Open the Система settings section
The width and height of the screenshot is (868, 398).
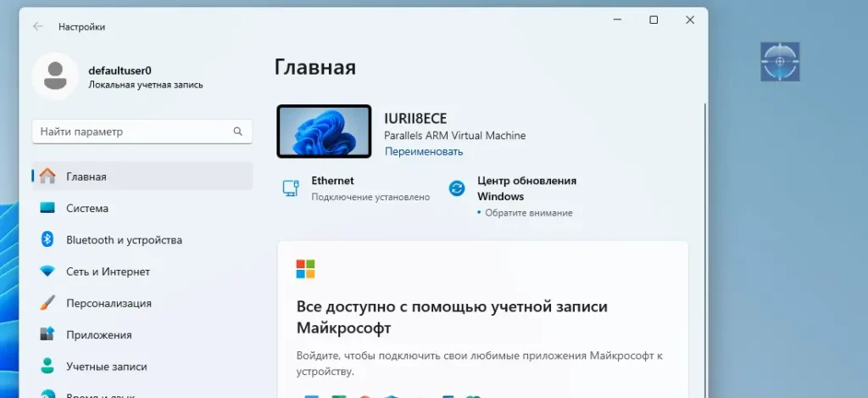(x=142, y=208)
